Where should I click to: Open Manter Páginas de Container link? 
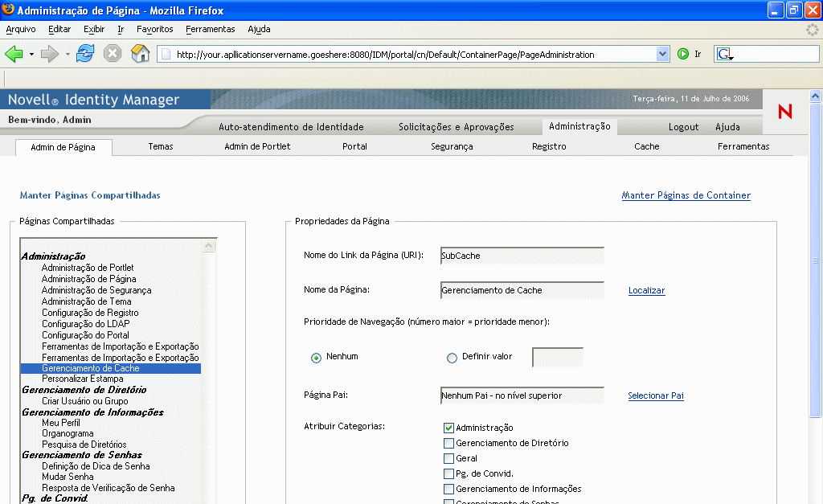(x=686, y=195)
